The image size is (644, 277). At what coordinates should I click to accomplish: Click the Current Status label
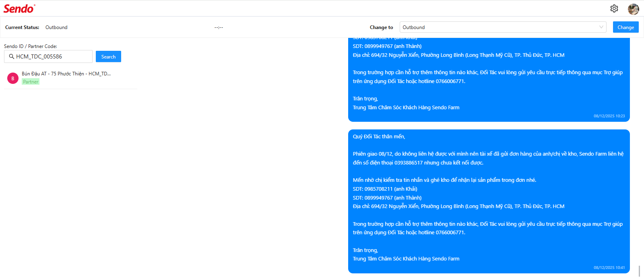pyautogui.click(x=22, y=27)
